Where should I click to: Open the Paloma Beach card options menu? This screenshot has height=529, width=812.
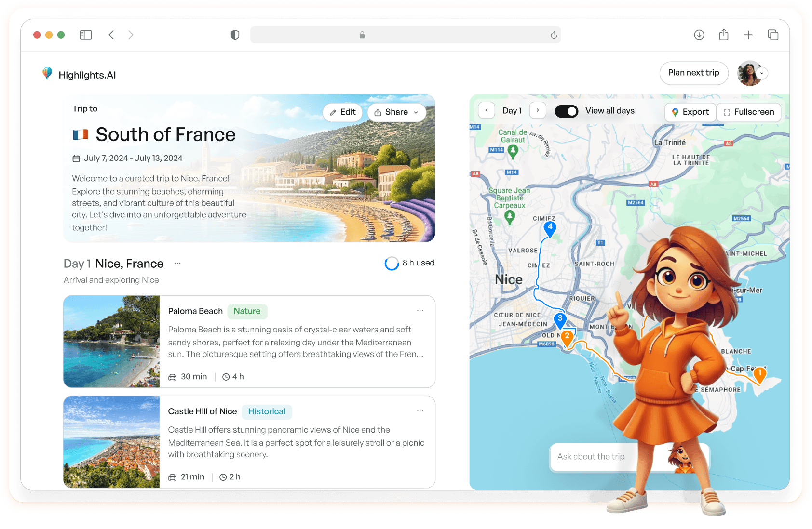pos(420,311)
